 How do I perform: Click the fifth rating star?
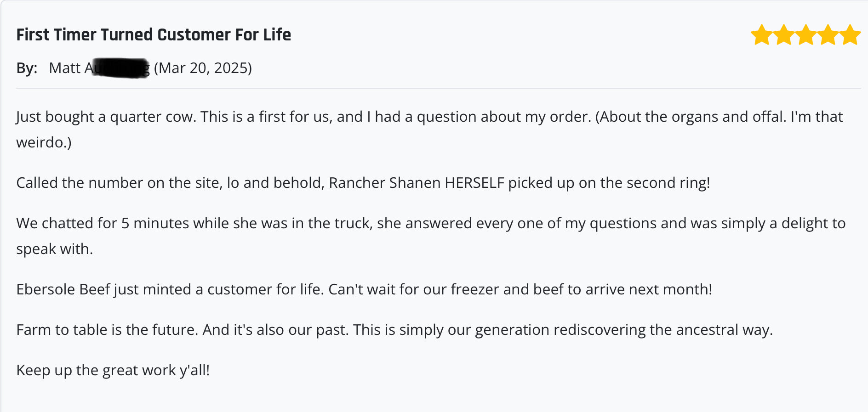[850, 35]
